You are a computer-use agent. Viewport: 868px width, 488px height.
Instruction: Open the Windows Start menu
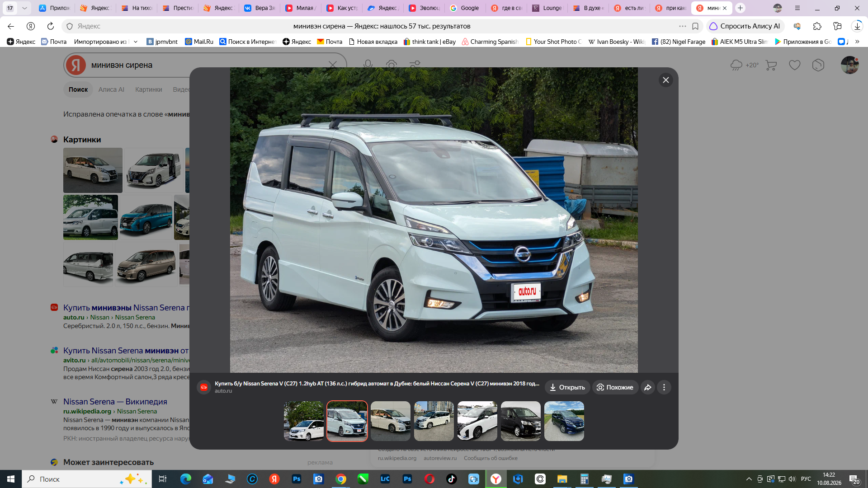pos(11,479)
